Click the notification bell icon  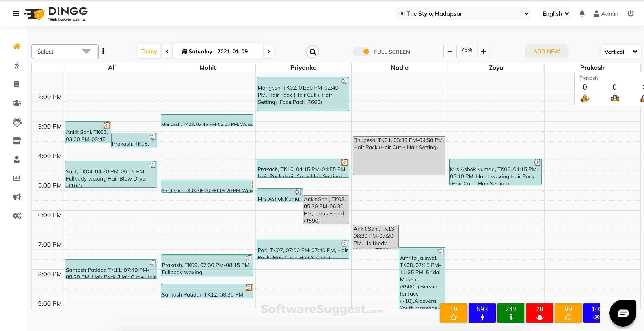click(x=582, y=13)
